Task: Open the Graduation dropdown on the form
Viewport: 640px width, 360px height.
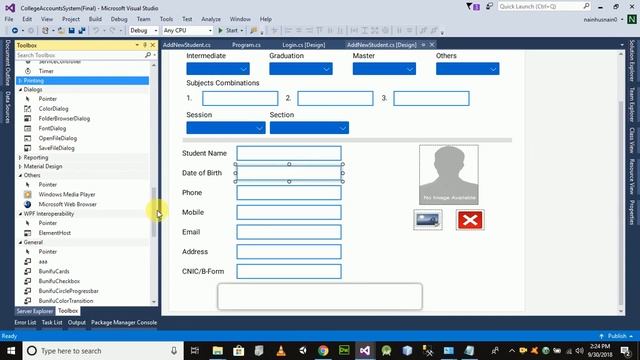Action: (301, 69)
